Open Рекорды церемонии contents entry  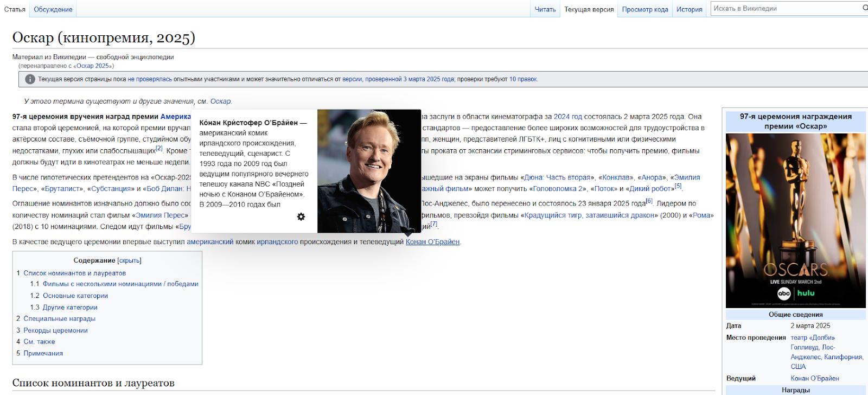[x=55, y=330]
